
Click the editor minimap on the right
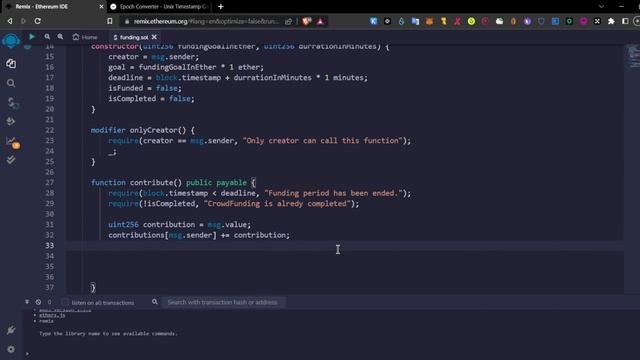[x=633, y=57]
